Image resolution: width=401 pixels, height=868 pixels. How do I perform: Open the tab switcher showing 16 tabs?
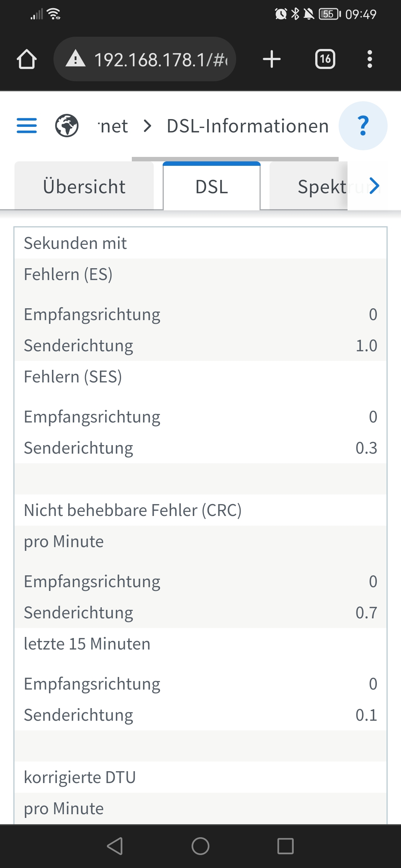325,59
